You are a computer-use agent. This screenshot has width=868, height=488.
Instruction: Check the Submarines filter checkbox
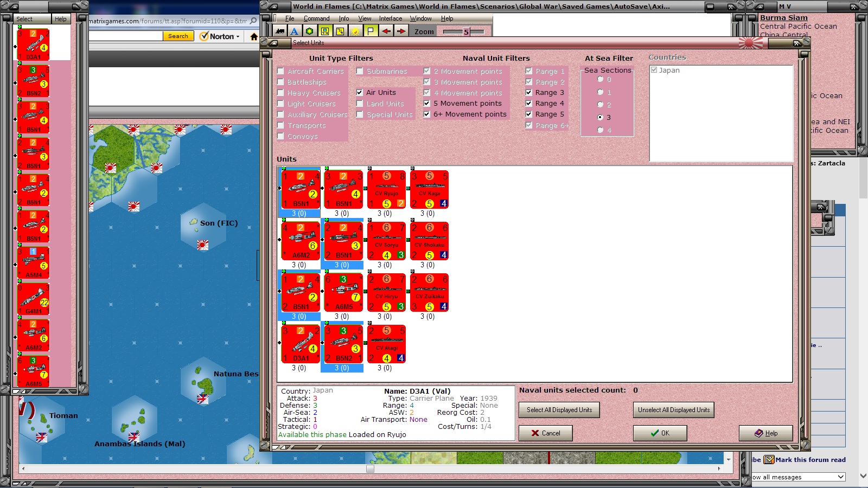pyautogui.click(x=360, y=70)
